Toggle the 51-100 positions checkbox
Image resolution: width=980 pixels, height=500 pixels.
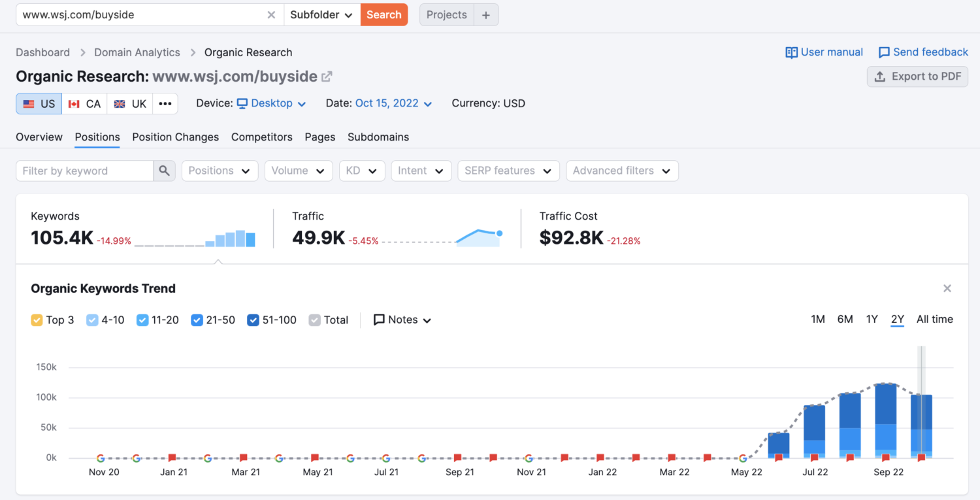[253, 320]
